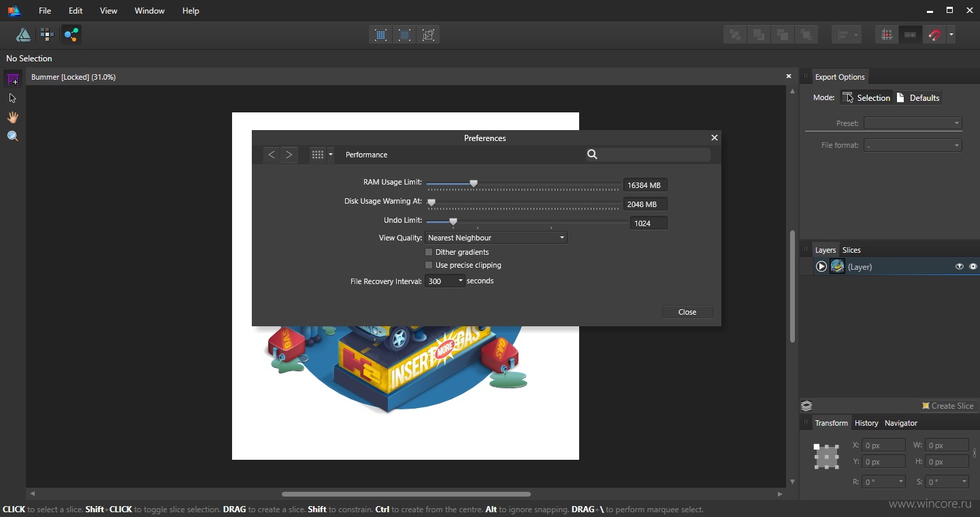980x517 pixels.
Task: Click the first pixel grid toolbar icon
Action: pos(381,35)
